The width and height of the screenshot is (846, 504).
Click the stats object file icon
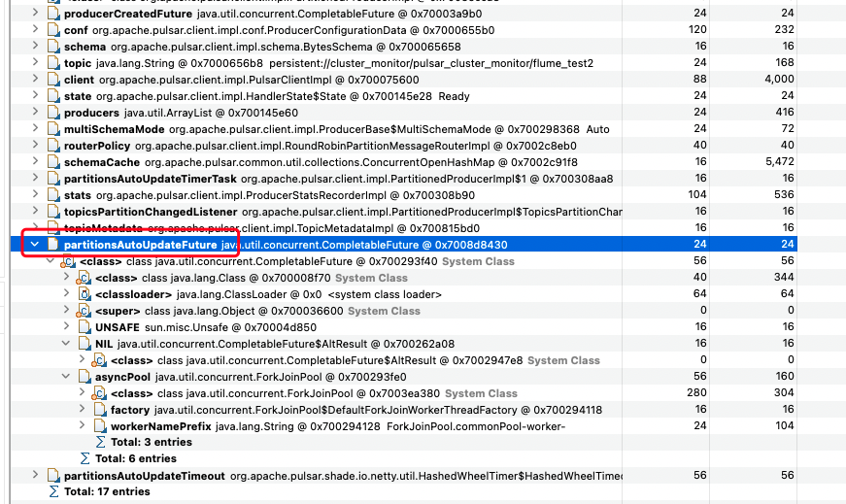(52, 195)
